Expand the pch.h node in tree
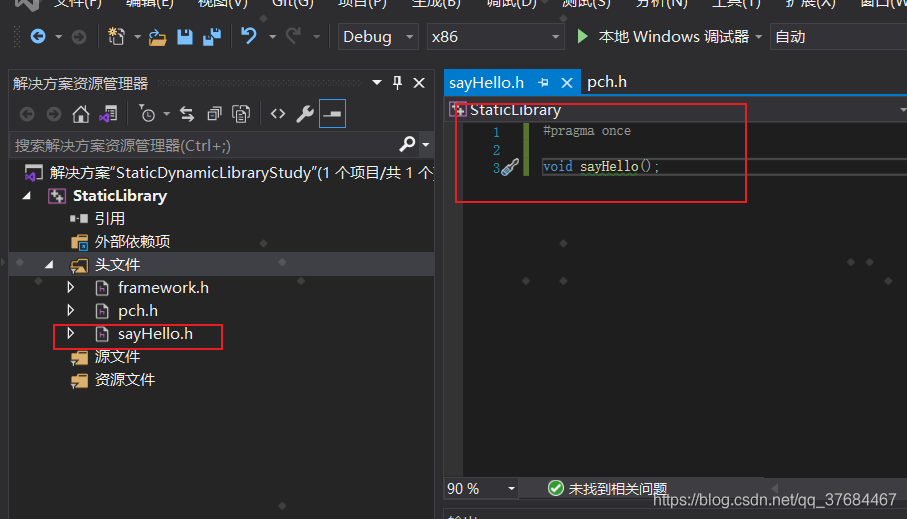 (71, 311)
